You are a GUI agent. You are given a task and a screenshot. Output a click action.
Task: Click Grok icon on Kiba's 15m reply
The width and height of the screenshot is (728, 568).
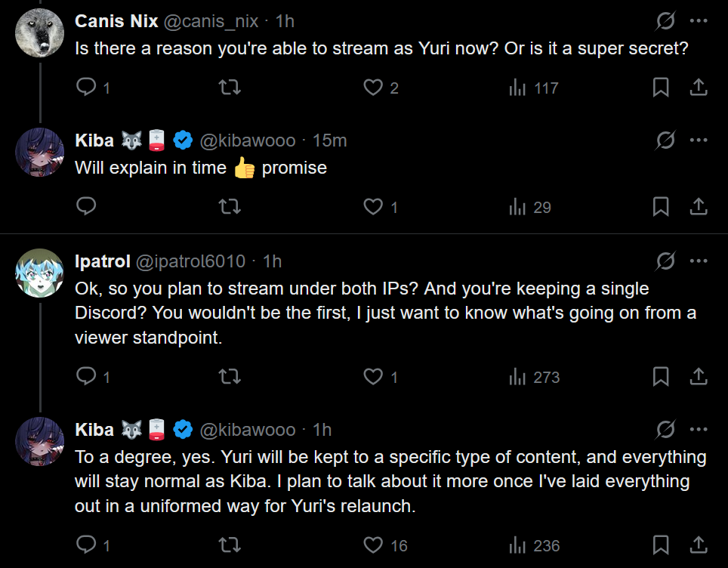point(665,140)
